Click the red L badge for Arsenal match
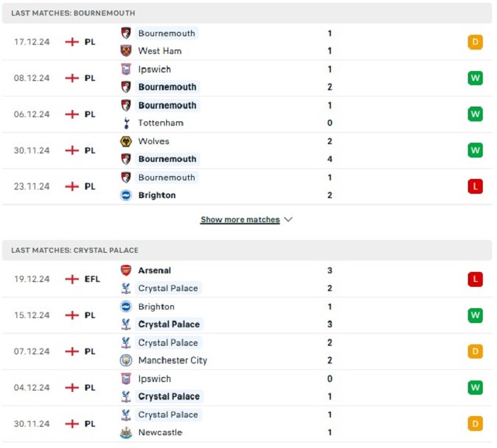This screenshot has height=448, width=497. click(x=475, y=279)
